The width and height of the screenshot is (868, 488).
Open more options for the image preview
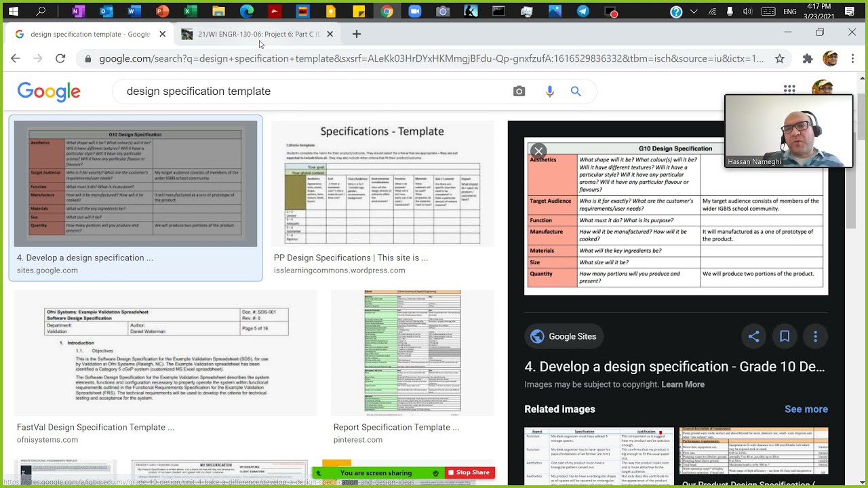coord(815,336)
